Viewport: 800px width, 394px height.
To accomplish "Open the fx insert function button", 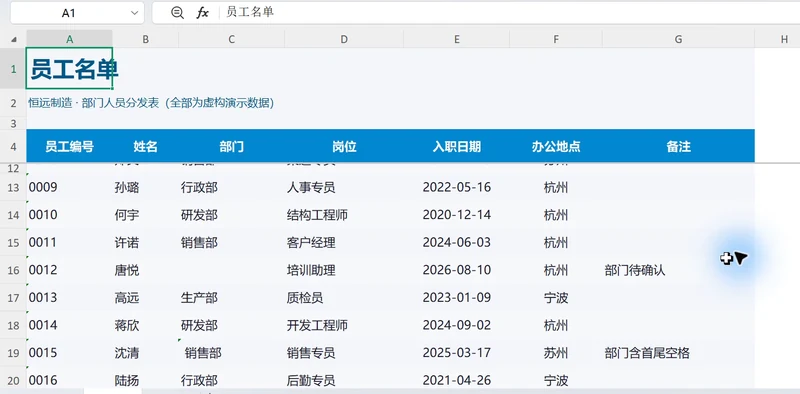I will point(203,13).
